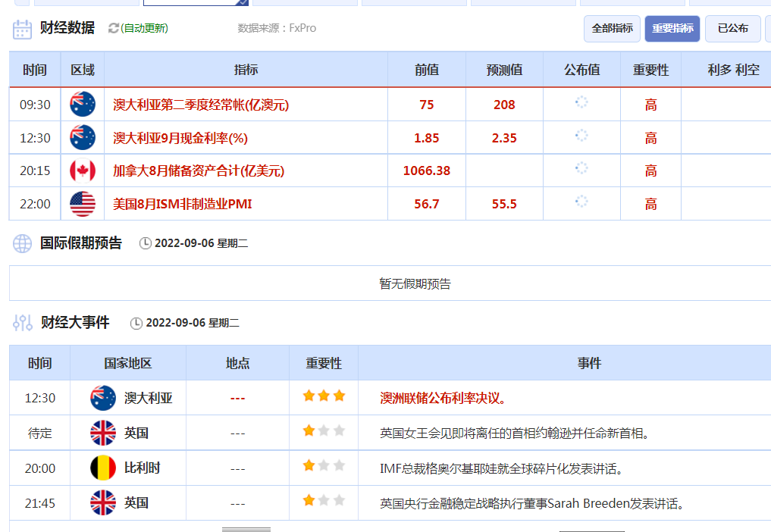
Task: Open 美国8月ISM非制造业PMI indicator link
Action: click(183, 204)
